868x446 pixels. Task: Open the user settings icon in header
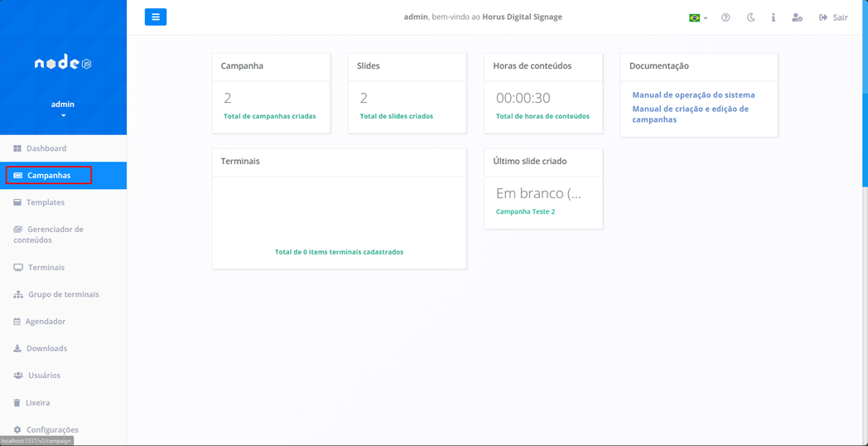[x=797, y=17]
